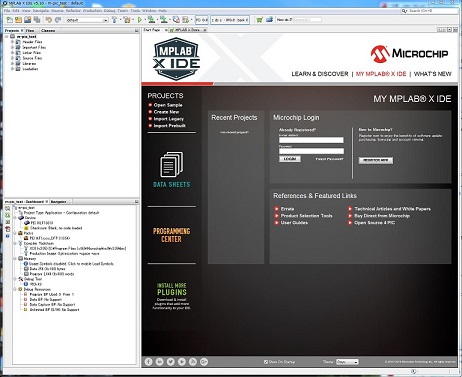This screenshot has height=377, width=462.
Task: Click the Open Sample project link
Action: (168, 105)
